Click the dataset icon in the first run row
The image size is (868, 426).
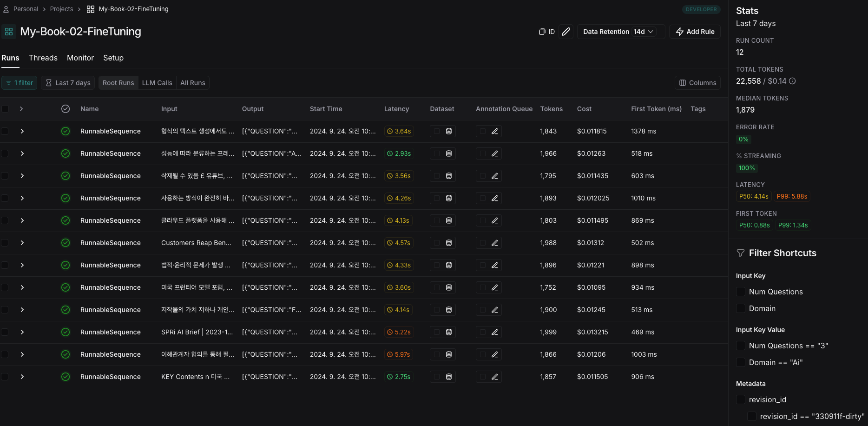point(449,131)
